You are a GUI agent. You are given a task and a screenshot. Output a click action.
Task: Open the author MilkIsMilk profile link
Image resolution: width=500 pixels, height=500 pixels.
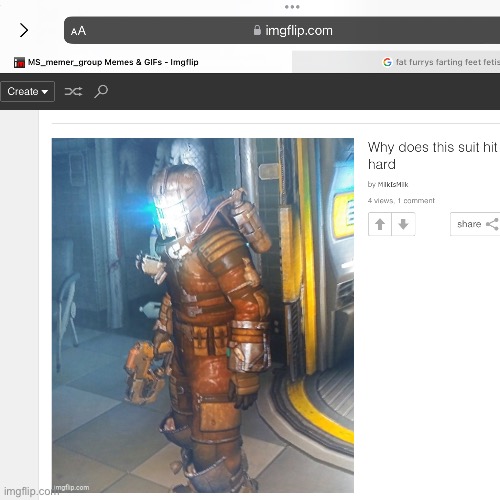[x=393, y=184]
